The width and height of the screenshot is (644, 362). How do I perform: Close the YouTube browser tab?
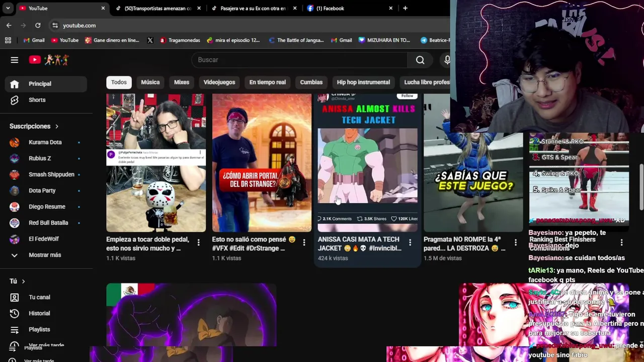point(103,8)
